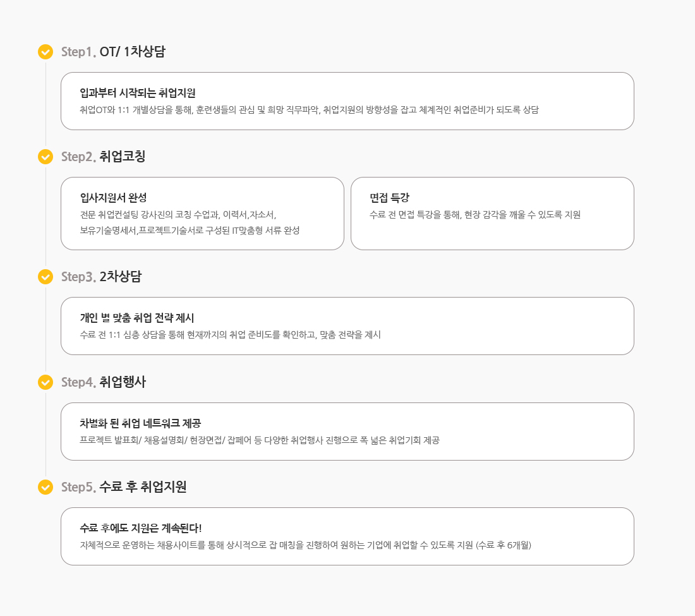
Task: Click the yellow check icon beside Step3
Action: (x=45, y=277)
